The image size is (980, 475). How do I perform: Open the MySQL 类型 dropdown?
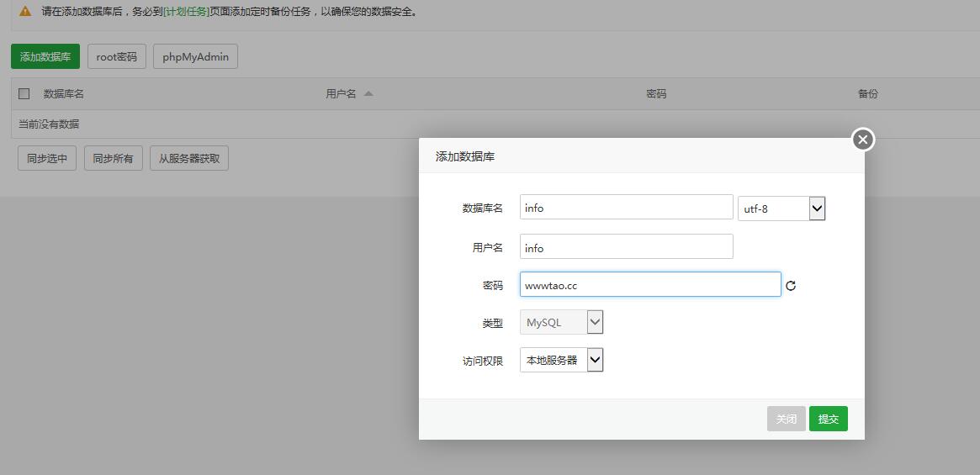[x=561, y=322]
